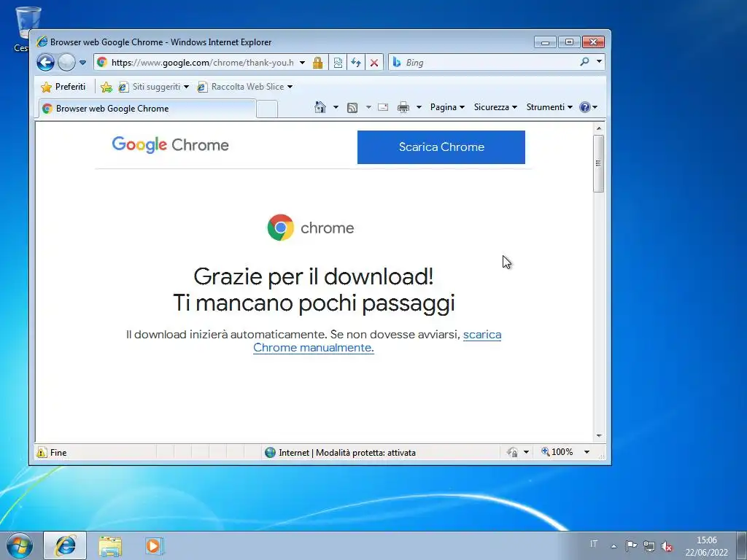The image size is (747, 560).
Task: Expand the Print options dropdown arrow
Action: 419,107
